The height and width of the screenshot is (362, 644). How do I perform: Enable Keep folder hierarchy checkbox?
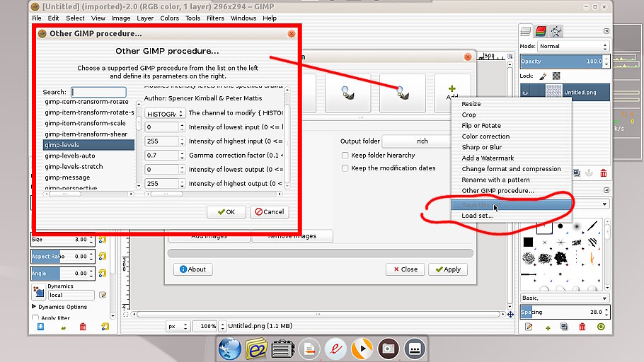point(345,156)
